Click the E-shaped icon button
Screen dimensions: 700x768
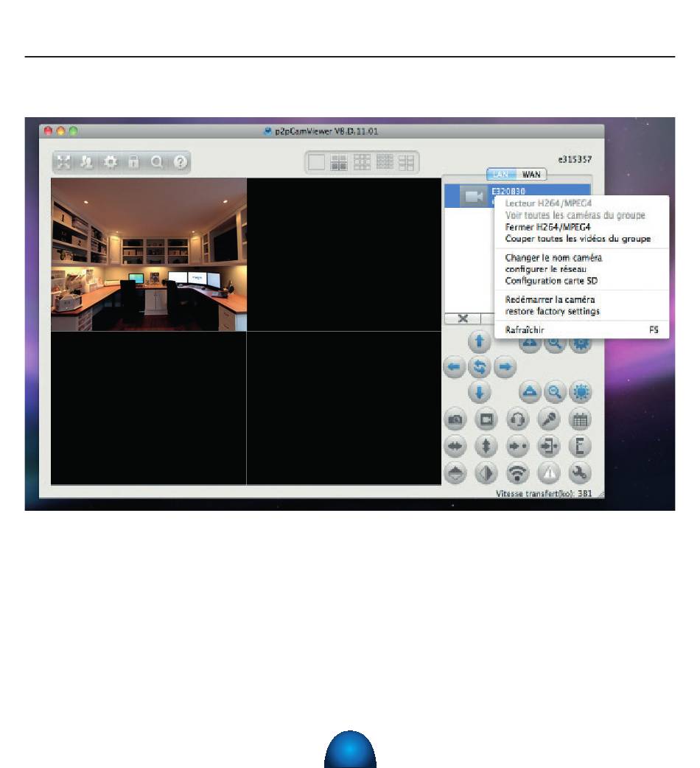pyautogui.click(x=580, y=446)
